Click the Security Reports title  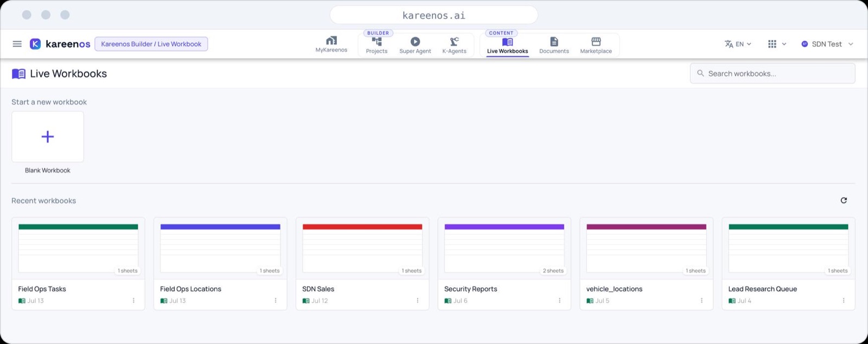tap(470, 289)
